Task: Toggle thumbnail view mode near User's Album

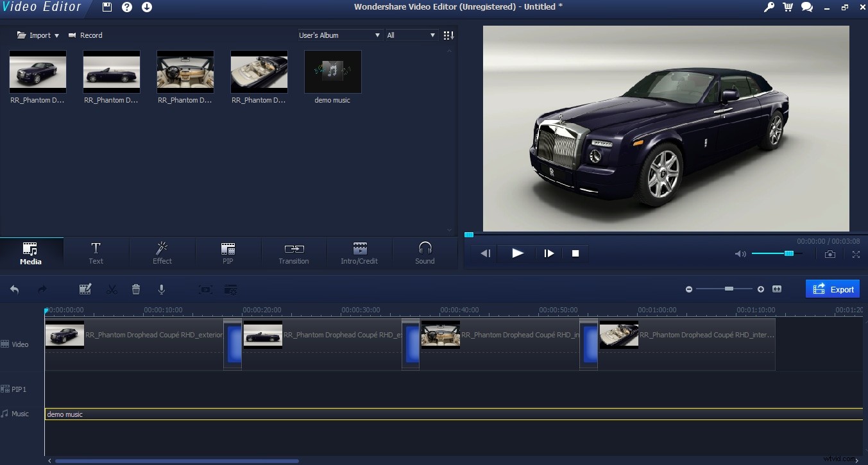Action: 447,35
